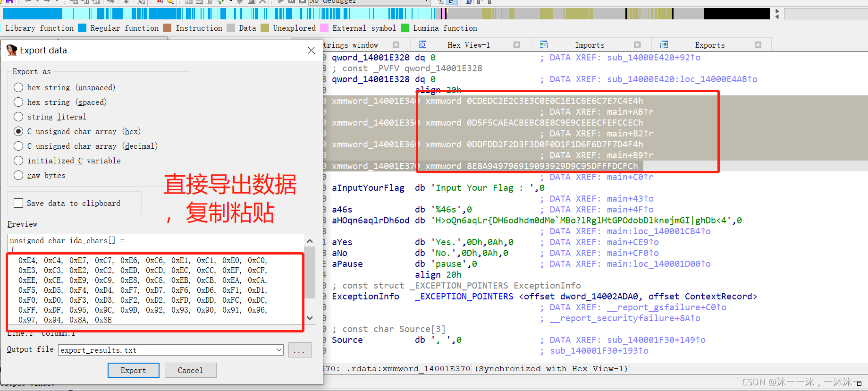Viewport: 868px width, 391px height.
Task: Follow xref main:loc_140001D00
Action: (659, 263)
